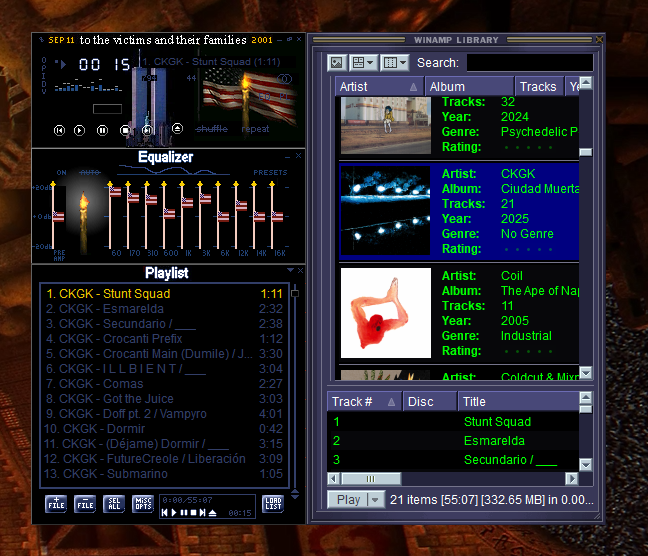Open the -FILE remove menu in playlist
Image resolution: width=648 pixels, height=556 pixels.
coord(85,504)
